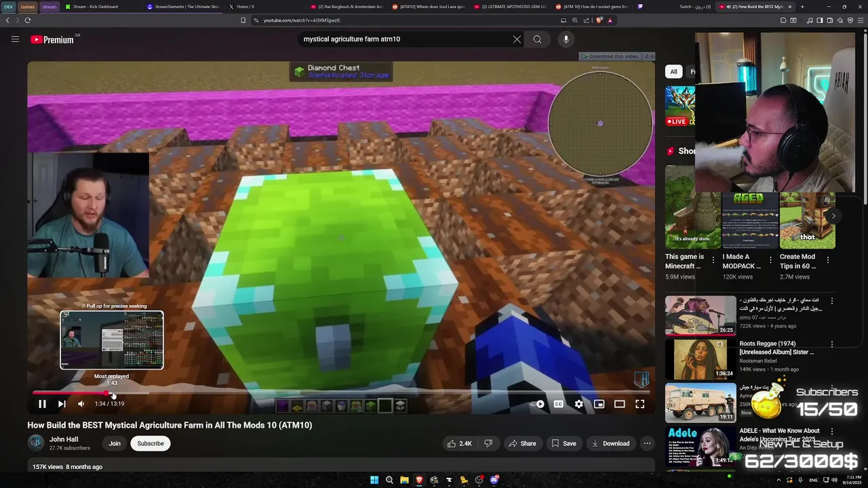Open Windows taskbar search

coord(389,480)
